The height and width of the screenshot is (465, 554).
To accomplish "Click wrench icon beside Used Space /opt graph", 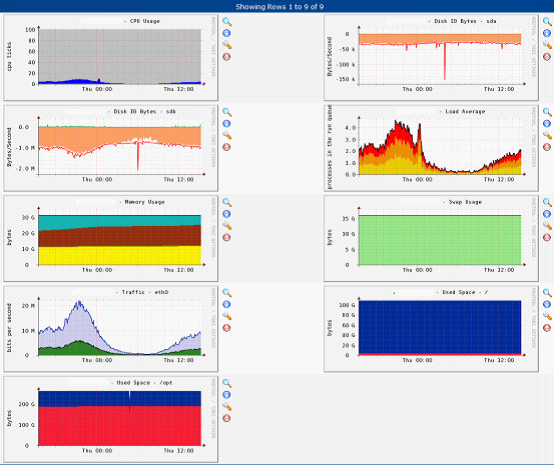I will [227, 406].
